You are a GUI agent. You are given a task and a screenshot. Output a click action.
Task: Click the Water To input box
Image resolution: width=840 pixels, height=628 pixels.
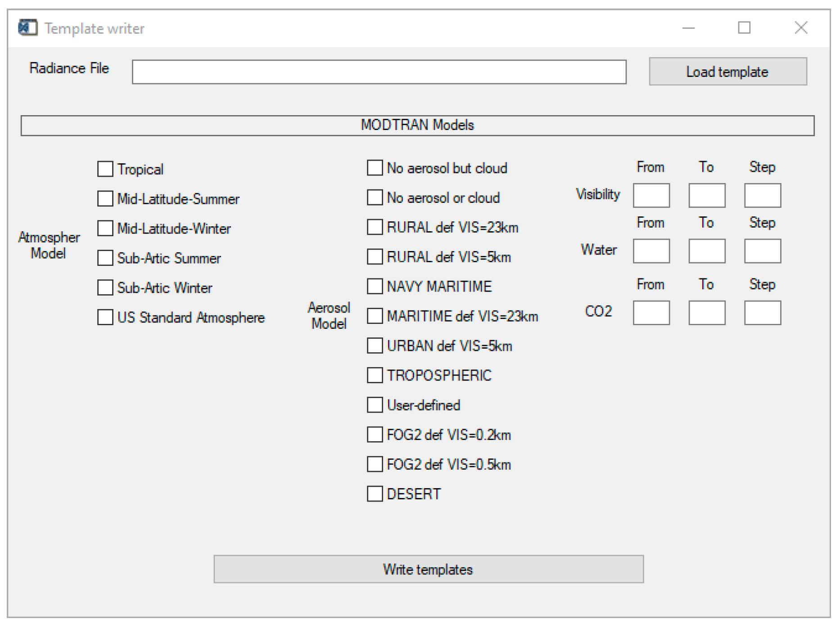tap(706, 251)
